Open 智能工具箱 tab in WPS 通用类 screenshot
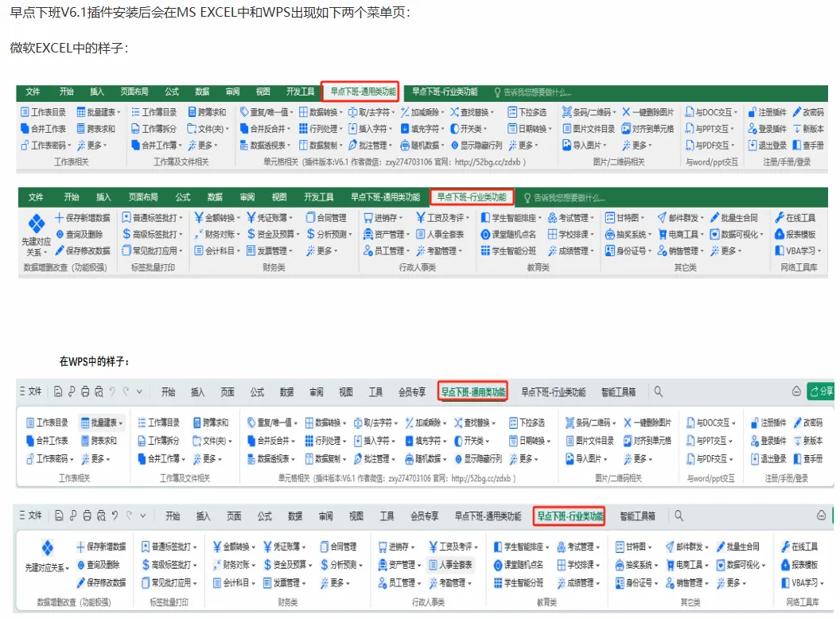Screen dimensions: 840x619 point(618,392)
